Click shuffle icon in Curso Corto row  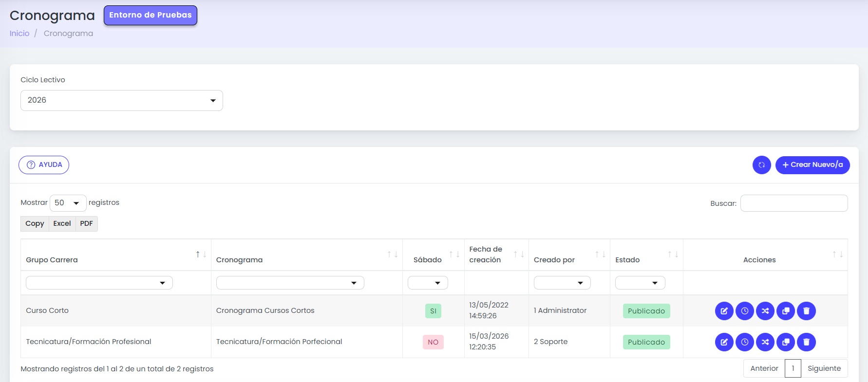(x=765, y=311)
